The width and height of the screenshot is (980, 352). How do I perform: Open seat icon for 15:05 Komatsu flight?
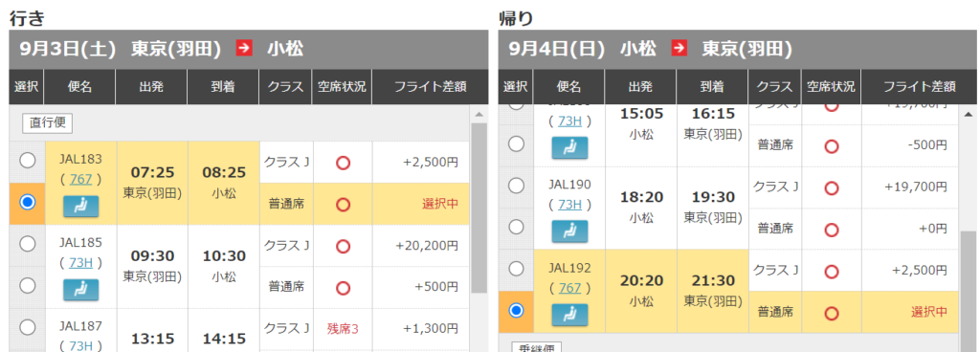569,147
